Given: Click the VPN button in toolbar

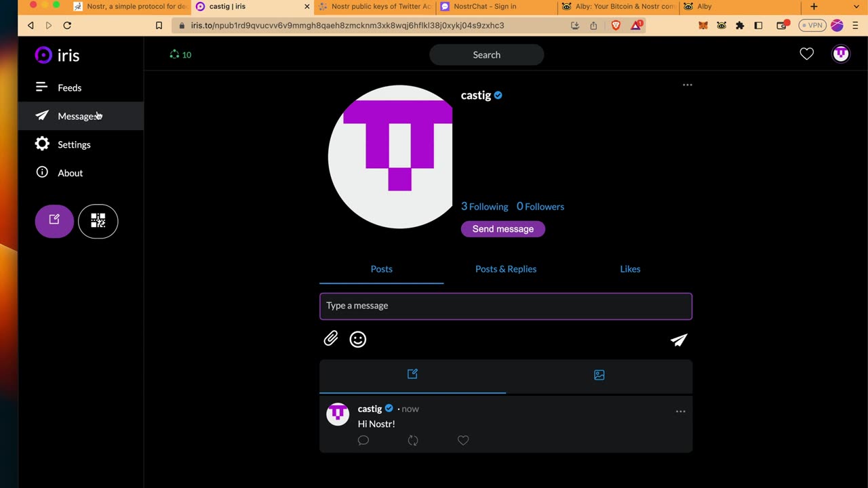Looking at the screenshot, I should tap(812, 25).
